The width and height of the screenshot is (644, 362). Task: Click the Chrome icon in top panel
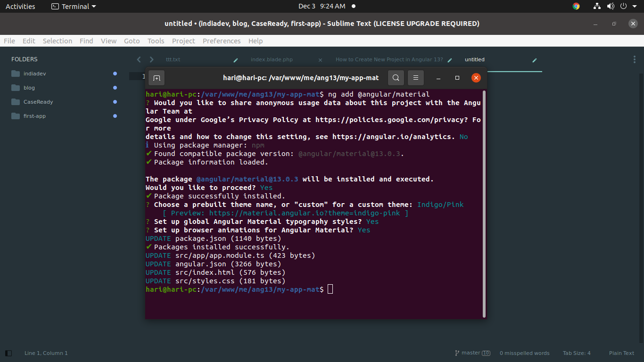coord(576,6)
